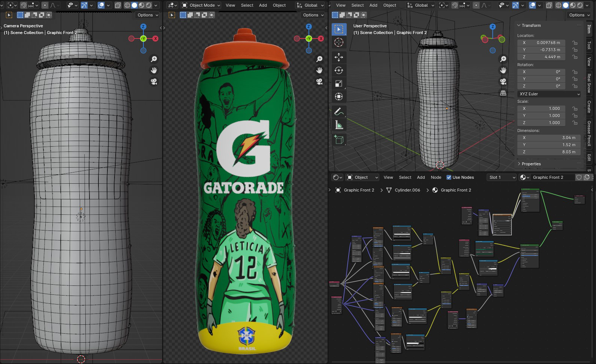596x364 pixels.
Task: Open Node menu in node editor
Action: point(436,177)
